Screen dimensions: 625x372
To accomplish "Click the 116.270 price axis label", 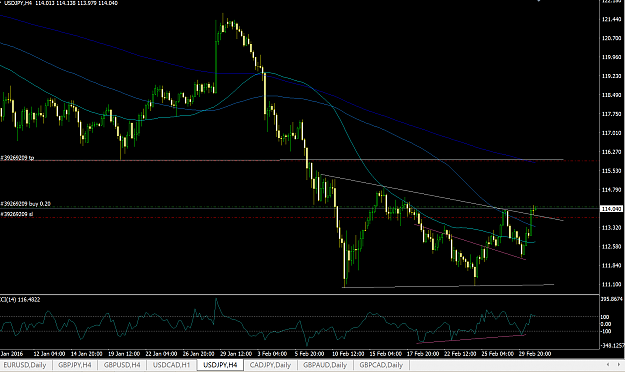I will [x=611, y=152].
